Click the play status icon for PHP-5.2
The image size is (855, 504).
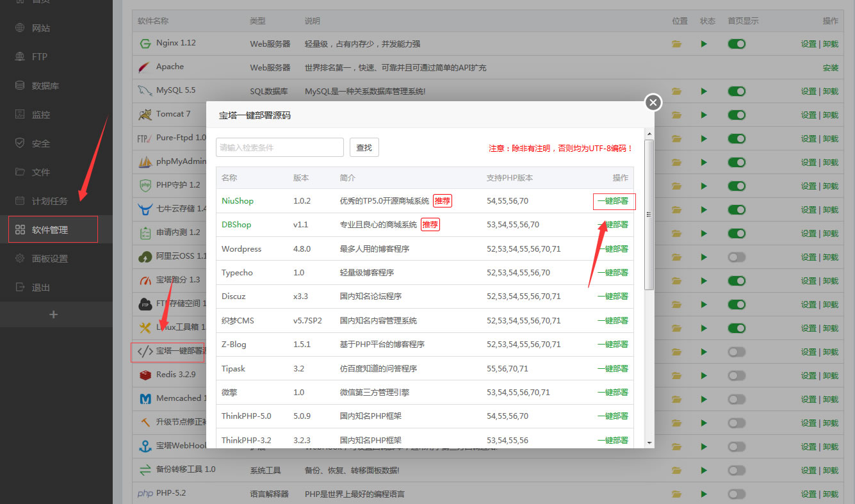(704, 494)
